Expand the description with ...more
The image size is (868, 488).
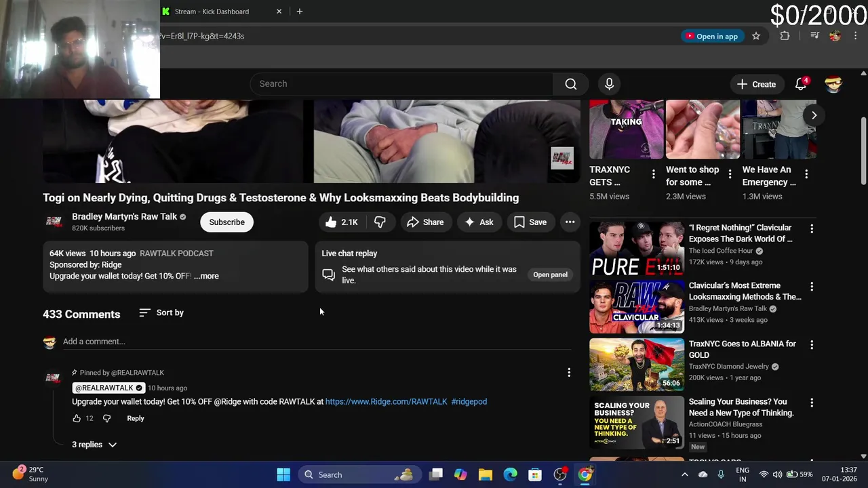click(x=206, y=276)
